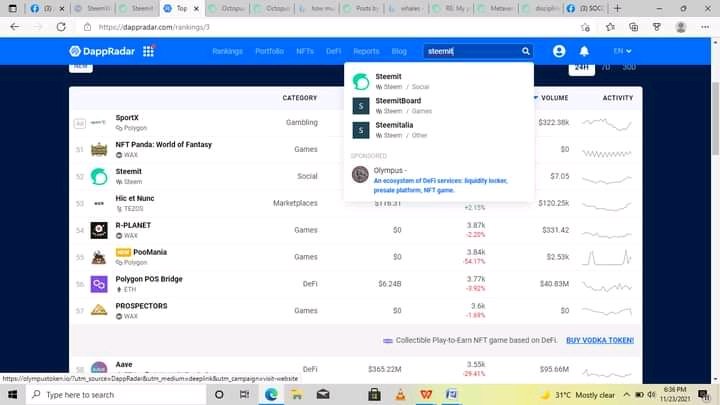Open NFT Panda: World of Fantasy
The width and height of the screenshot is (720, 405).
click(x=163, y=144)
